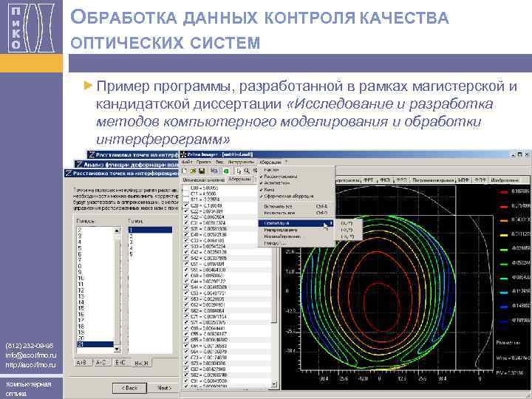532x399 pixels.
Task: Open the Вид menu
Action: pyautogui.click(x=219, y=162)
